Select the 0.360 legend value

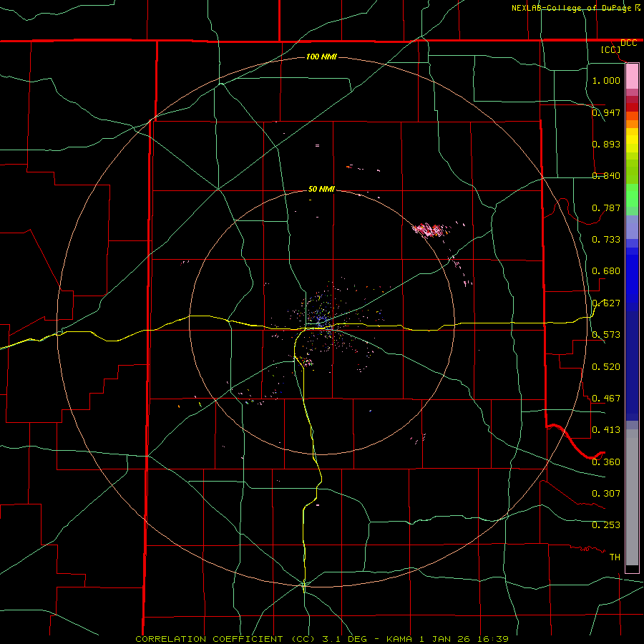pyautogui.click(x=606, y=462)
